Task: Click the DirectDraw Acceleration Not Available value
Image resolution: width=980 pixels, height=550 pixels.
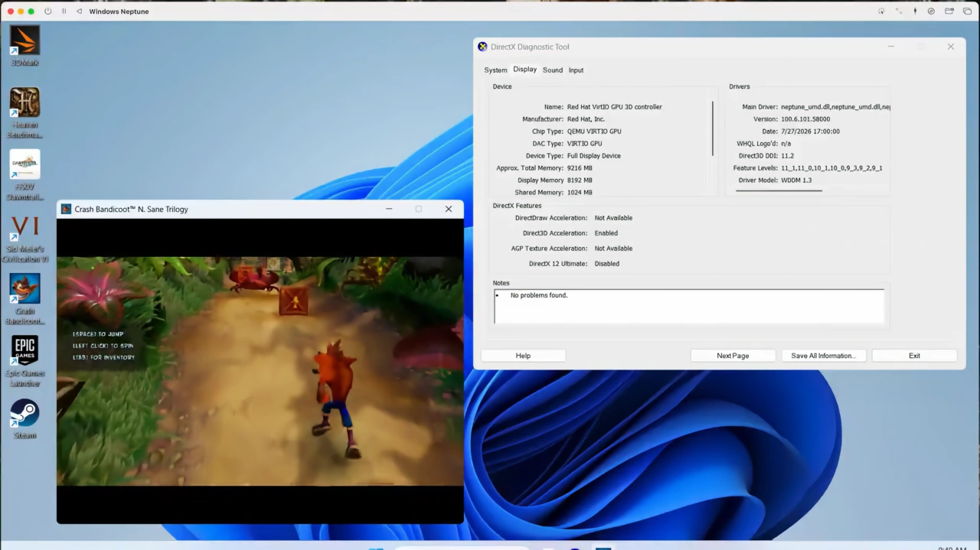Action: point(613,218)
